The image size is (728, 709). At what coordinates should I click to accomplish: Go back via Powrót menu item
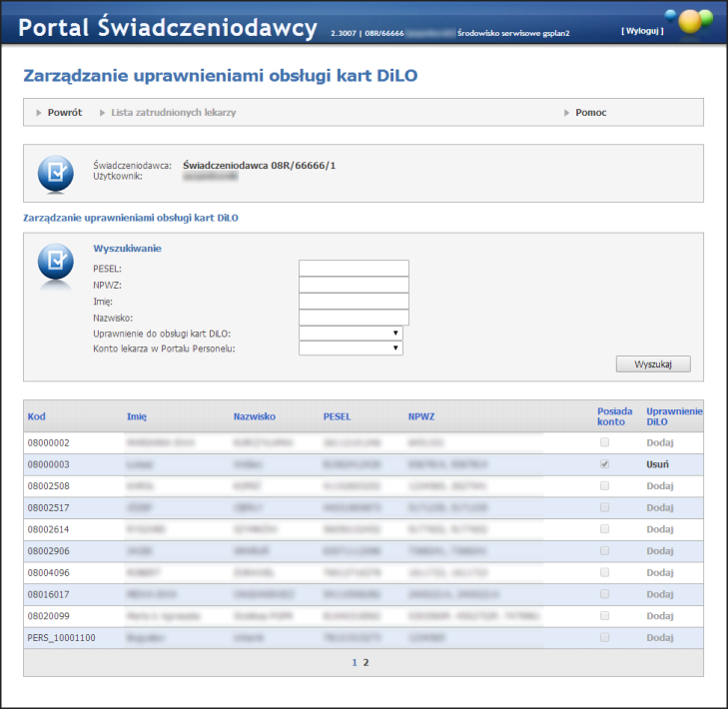[x=65, y=113]
